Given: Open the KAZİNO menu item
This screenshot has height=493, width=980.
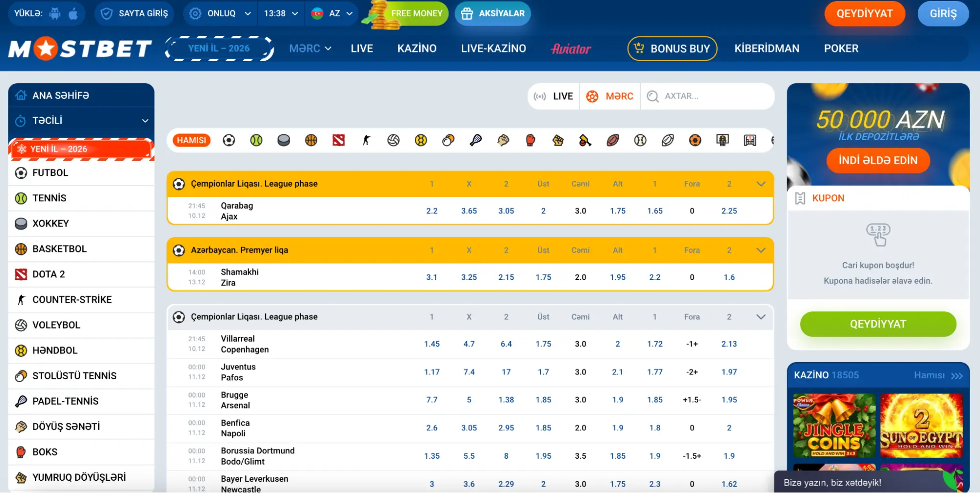Looking at the screenshot, I should [417, 49].
